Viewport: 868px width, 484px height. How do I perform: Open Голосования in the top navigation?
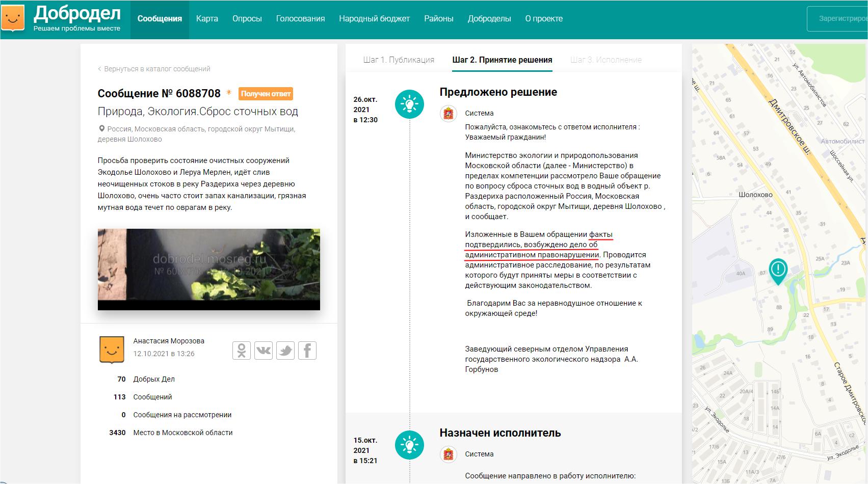[x=300, y=19]
